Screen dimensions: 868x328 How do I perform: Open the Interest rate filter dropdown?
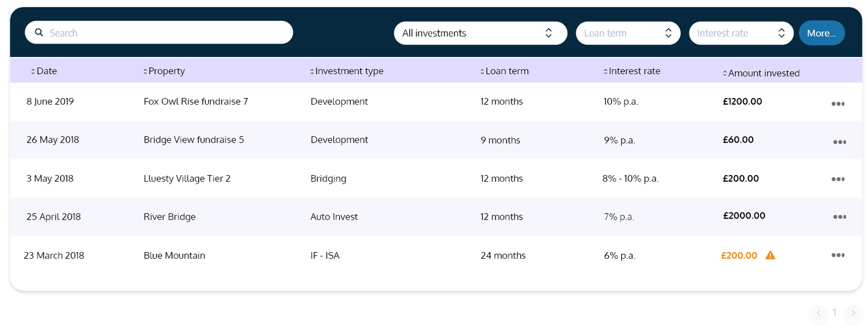point(740,33)
